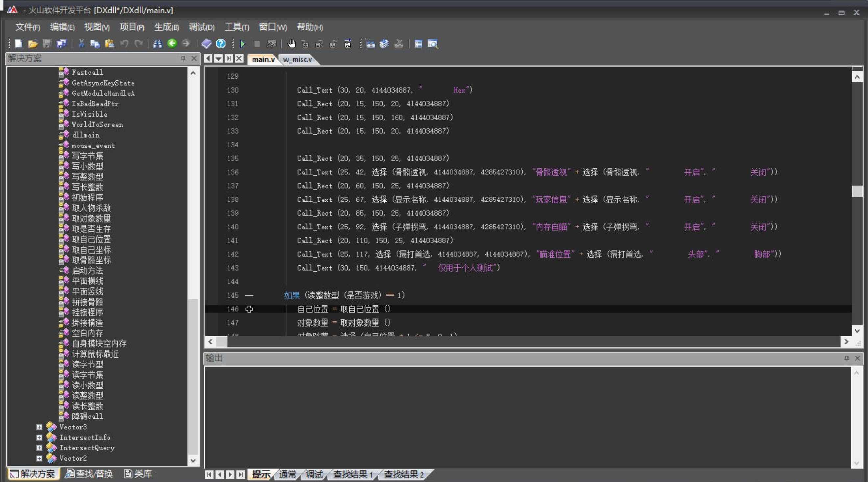The height and width of the screenshot is (482, 868).
Task: Open a file with the folder icon
Action: click(x=33, y=43)
